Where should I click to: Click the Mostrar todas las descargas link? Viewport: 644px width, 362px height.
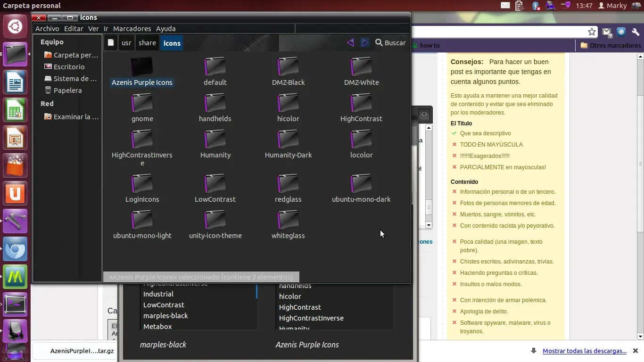coord(585,351)
